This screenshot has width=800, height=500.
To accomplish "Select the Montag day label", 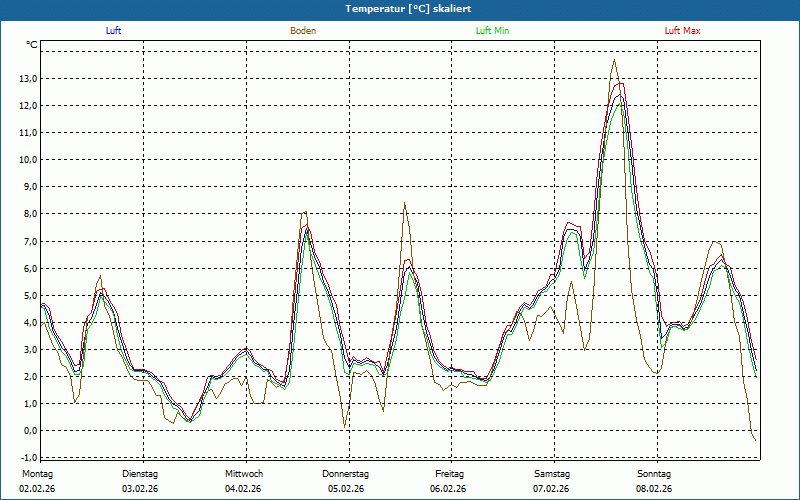I will point(36,474).
